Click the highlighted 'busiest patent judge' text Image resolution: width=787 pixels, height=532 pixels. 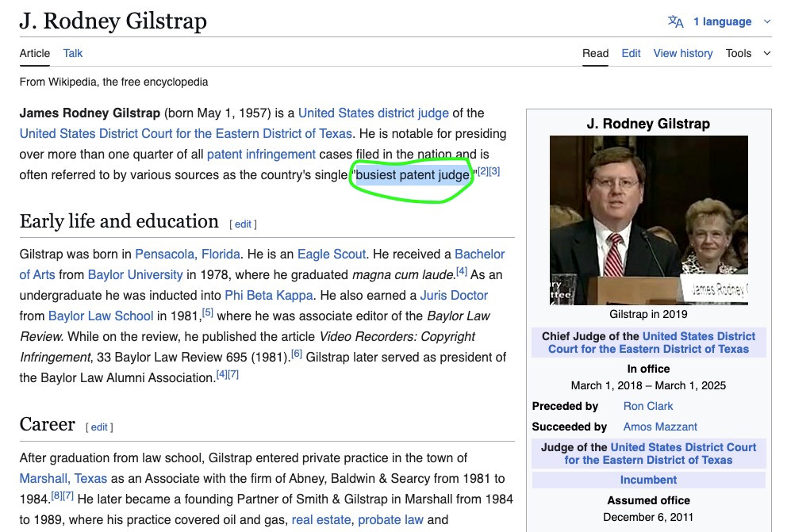point(413,174)
